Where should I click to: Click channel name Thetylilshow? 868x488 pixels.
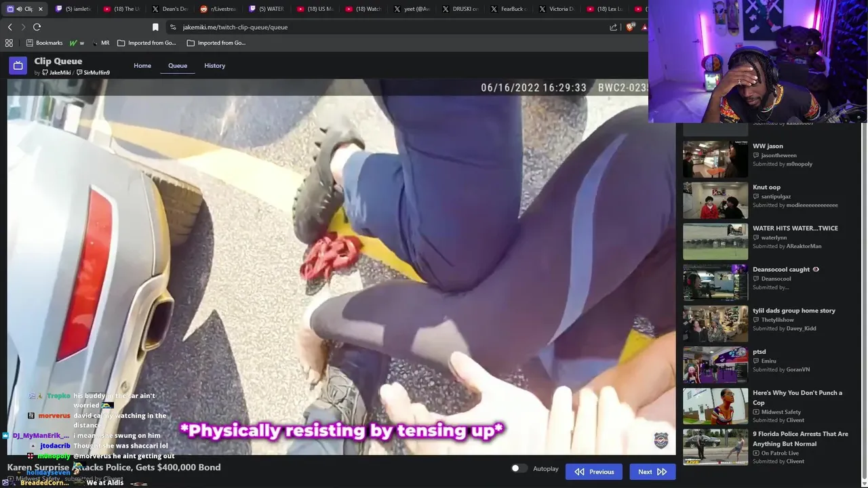(777, 320)
